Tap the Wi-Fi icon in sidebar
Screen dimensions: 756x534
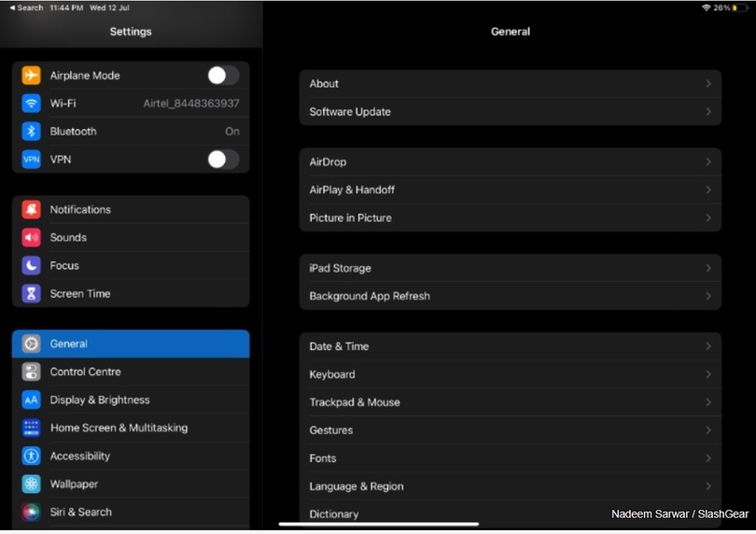32,104
